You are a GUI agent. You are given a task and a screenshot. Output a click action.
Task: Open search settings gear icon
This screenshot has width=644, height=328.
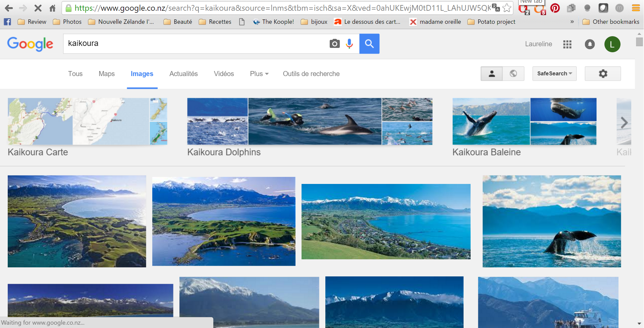click(603, 74)
